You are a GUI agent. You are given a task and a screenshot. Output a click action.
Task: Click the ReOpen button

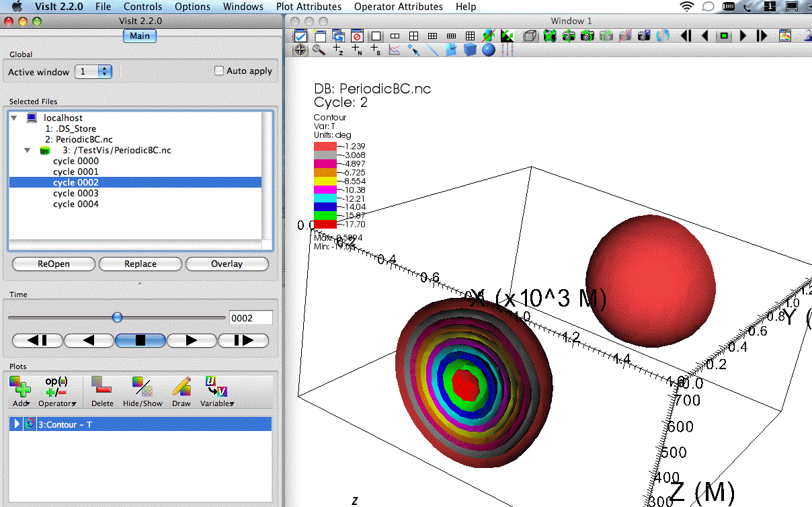point(54,264)
